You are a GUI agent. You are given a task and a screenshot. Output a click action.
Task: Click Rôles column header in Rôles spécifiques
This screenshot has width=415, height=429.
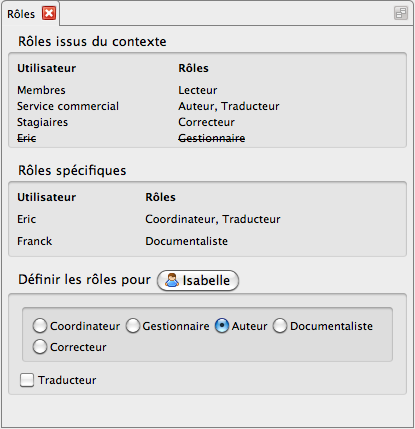point(160,197)
